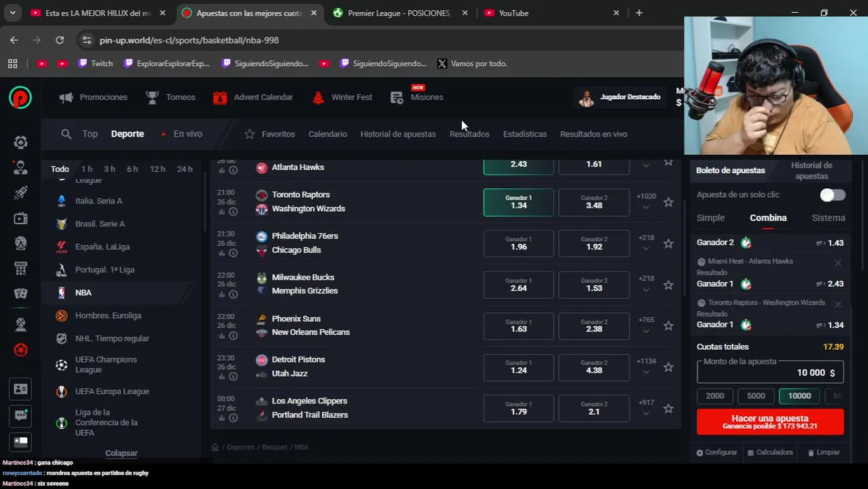
Task: Favorite the Los Angeles Clippers match star
Action: [668, 409]
